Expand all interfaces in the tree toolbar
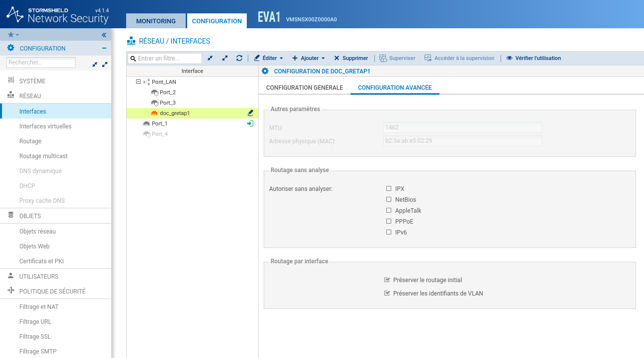 coord(225,58)
